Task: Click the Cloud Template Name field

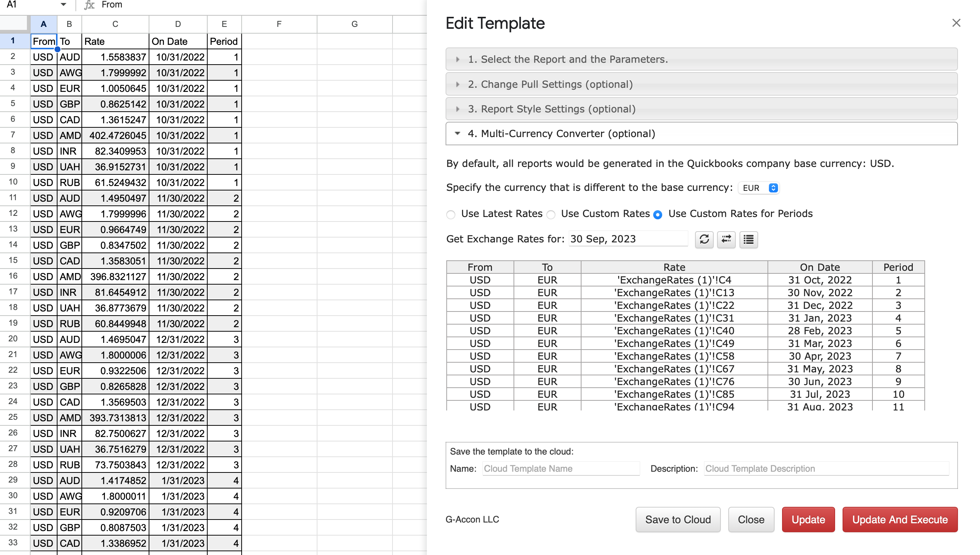Action: click(561, 468)
